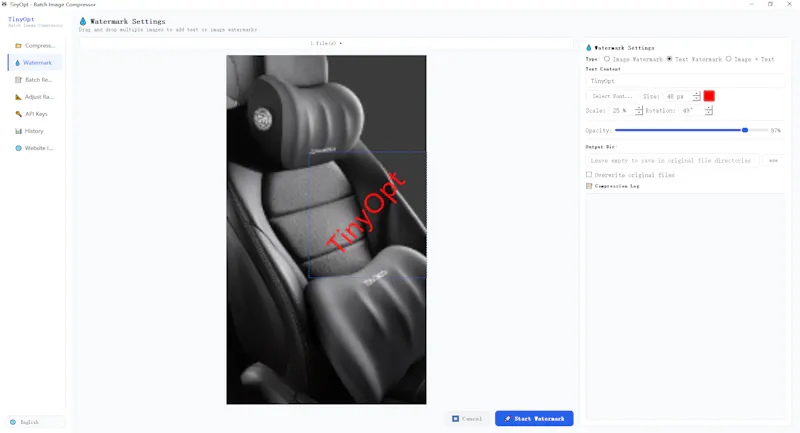800x433 pixels.
Task: Go to Adjust Ra... ruler icon
Action: pyautogui.click(x=18, y=97)
